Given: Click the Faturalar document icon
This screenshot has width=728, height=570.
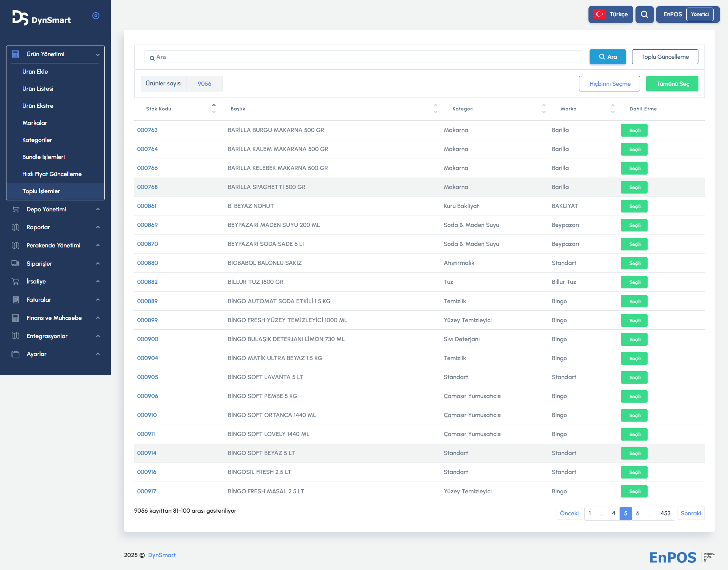Looking at the screenshot, I should 16,299.
